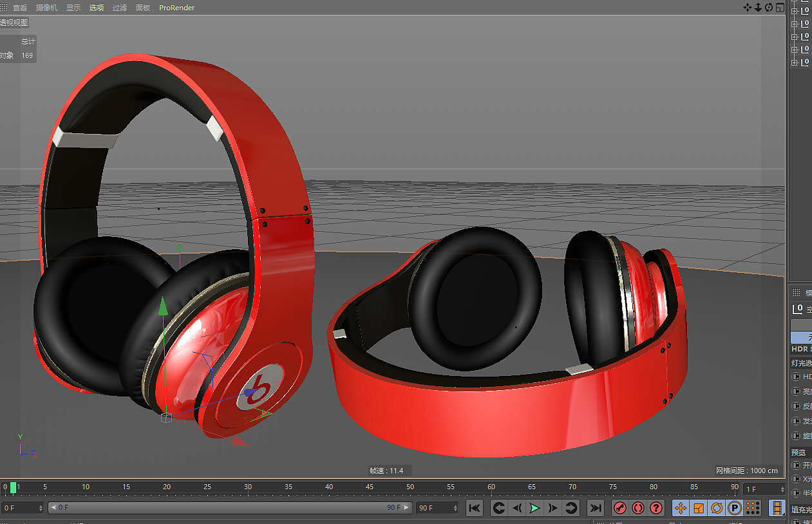
Task: Click the 网格间距 : 1000 cm readout
Action: coord(747,471)
